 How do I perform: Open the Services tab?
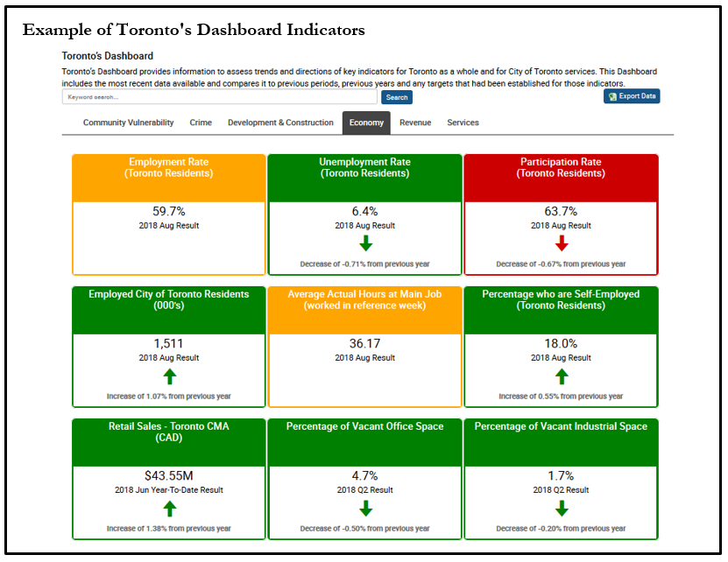(463, 123)
